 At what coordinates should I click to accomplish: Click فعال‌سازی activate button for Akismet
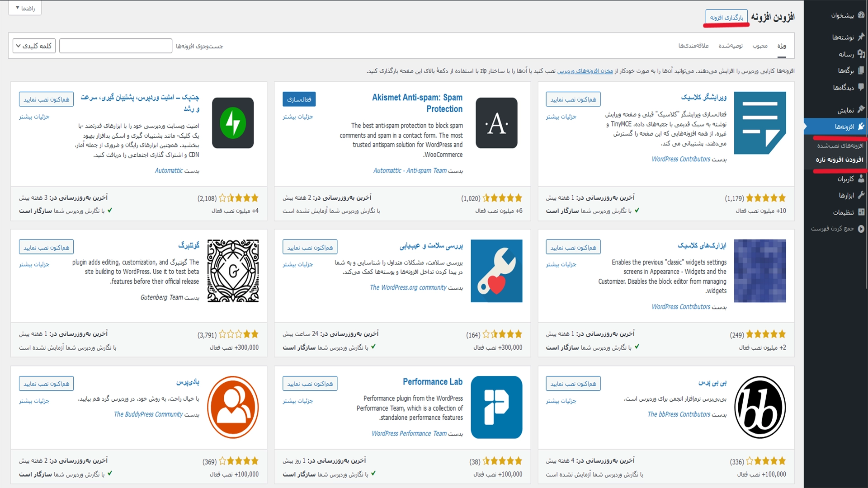299,99
